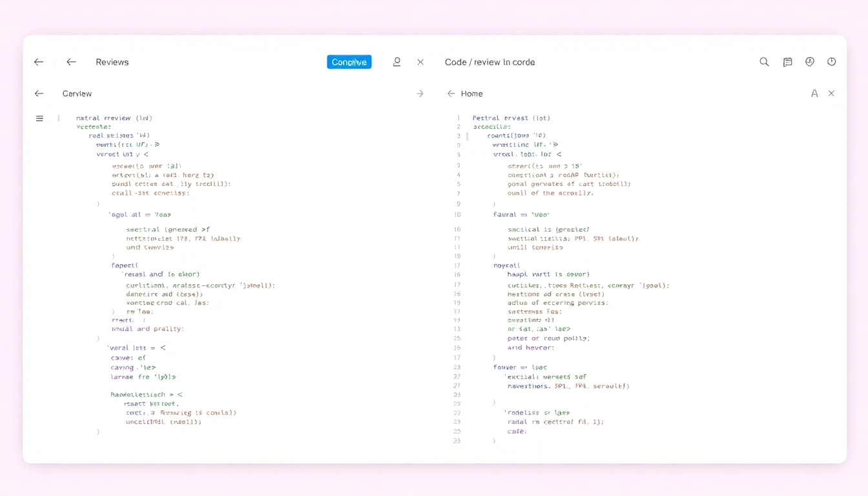Adjust font size with the A icon

coord(814,93)
